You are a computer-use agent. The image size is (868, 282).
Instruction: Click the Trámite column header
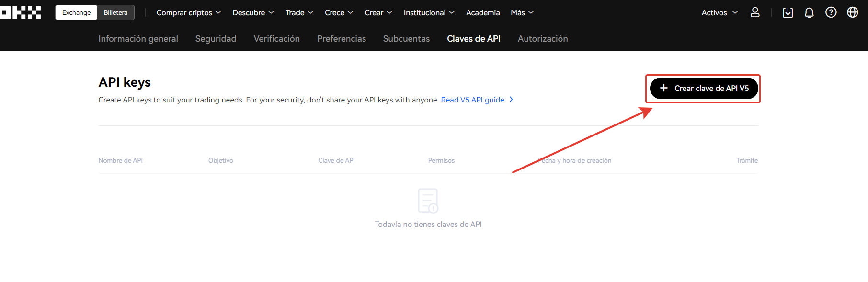click(x=747, y=160)
